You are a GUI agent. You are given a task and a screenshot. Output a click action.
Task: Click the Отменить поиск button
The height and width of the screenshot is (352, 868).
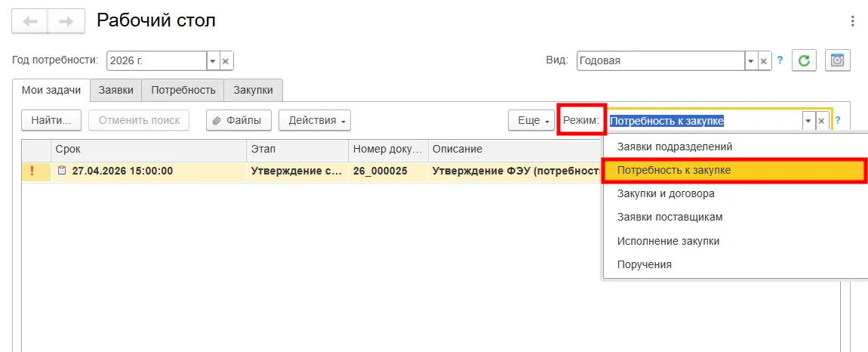point(139,120)
